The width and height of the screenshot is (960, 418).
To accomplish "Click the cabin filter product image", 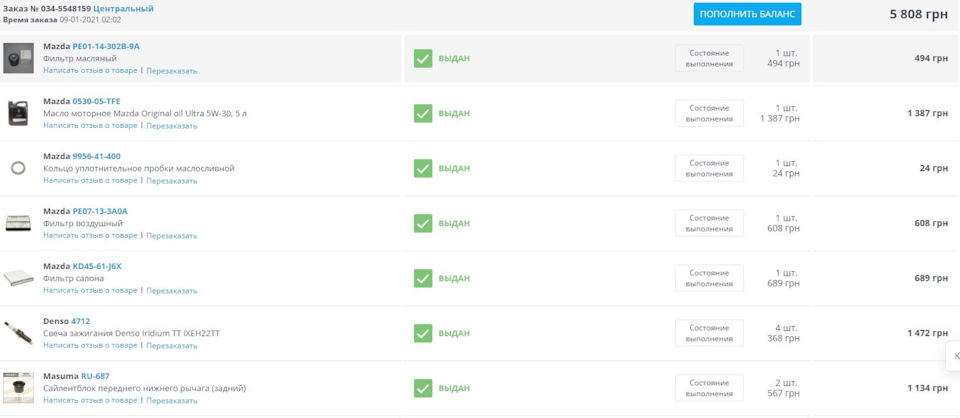I will pos(18,278).
